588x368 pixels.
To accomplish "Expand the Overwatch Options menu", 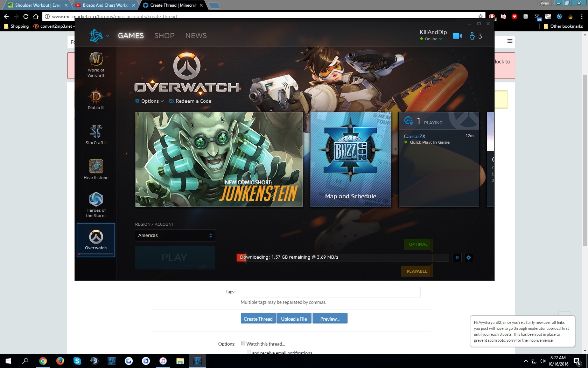I will click(x=149, y=101).
